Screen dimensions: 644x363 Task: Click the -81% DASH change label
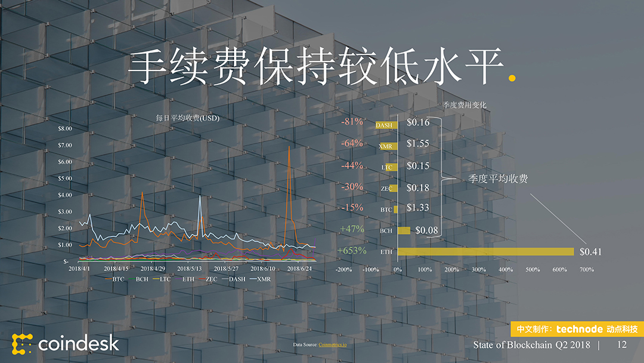352,122
